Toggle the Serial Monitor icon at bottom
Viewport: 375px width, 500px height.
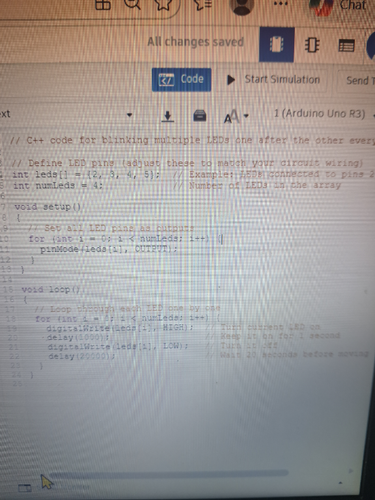(24, 488)
